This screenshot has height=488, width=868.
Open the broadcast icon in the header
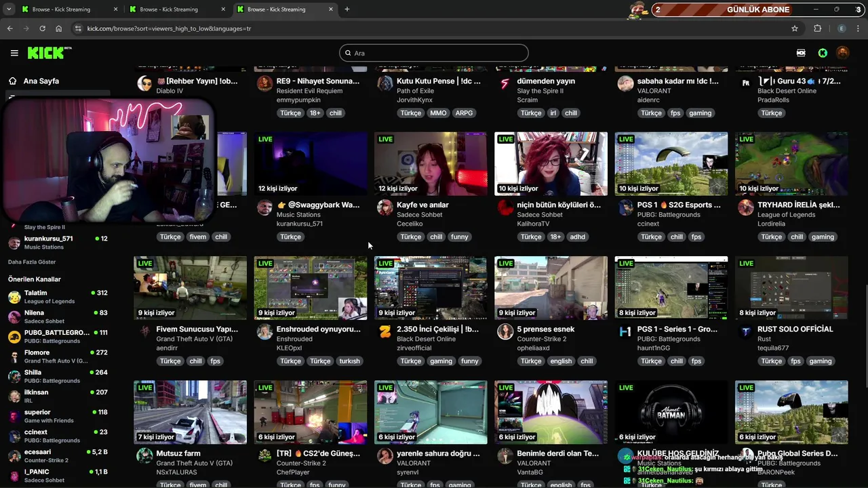click(801, 53)
